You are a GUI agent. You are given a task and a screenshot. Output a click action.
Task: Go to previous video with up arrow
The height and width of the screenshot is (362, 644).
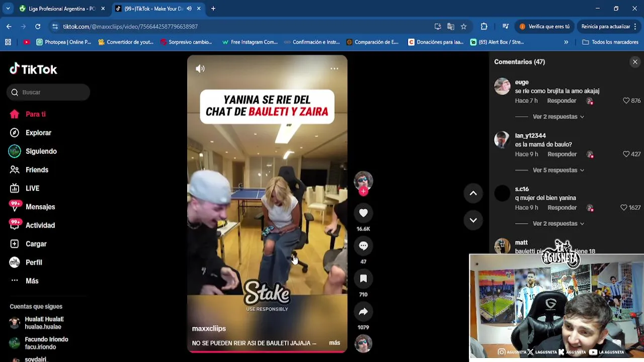pos(473,193)
